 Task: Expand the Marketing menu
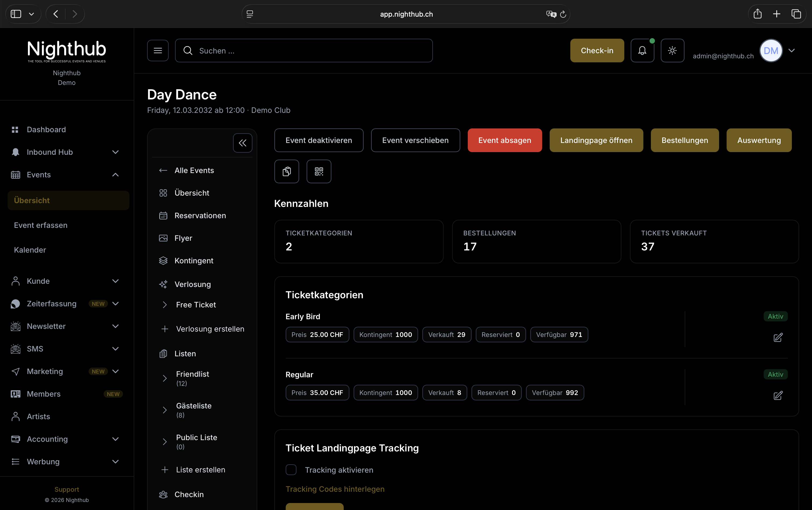pyautogui.click(x=115, y=371)
